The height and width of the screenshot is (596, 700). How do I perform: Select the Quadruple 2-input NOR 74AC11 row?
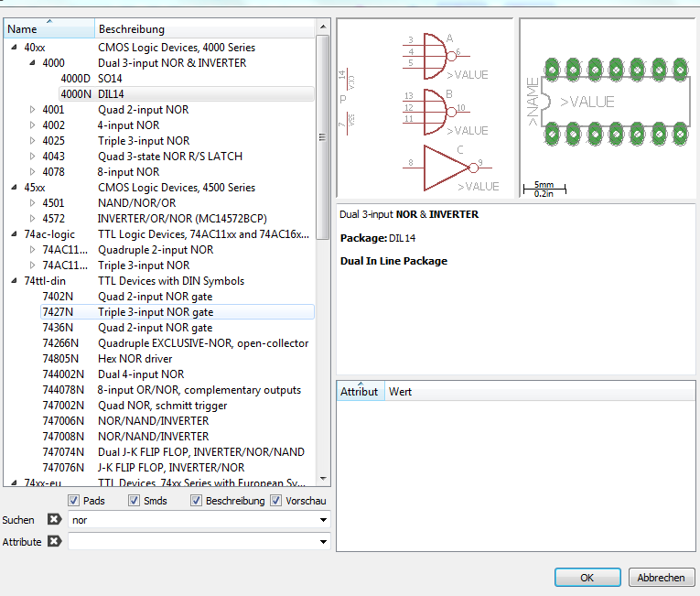click(178, 250)
